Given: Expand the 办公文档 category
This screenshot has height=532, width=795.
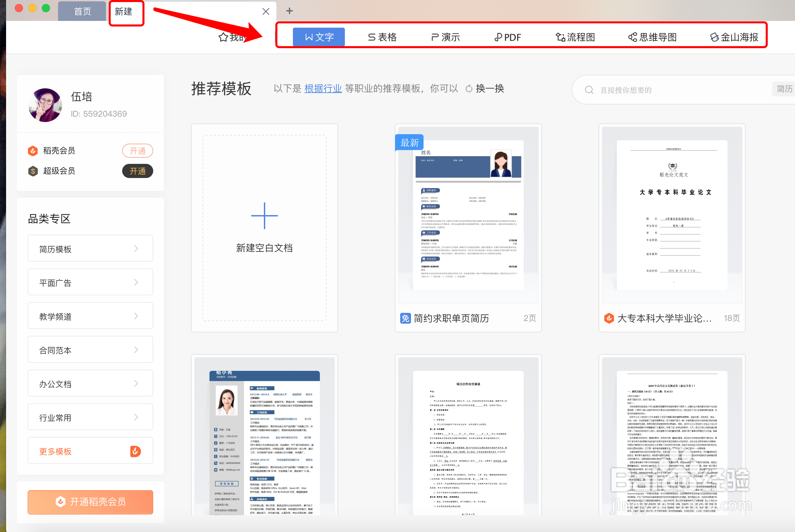Looking at the screenshot, I should (90, 383).
